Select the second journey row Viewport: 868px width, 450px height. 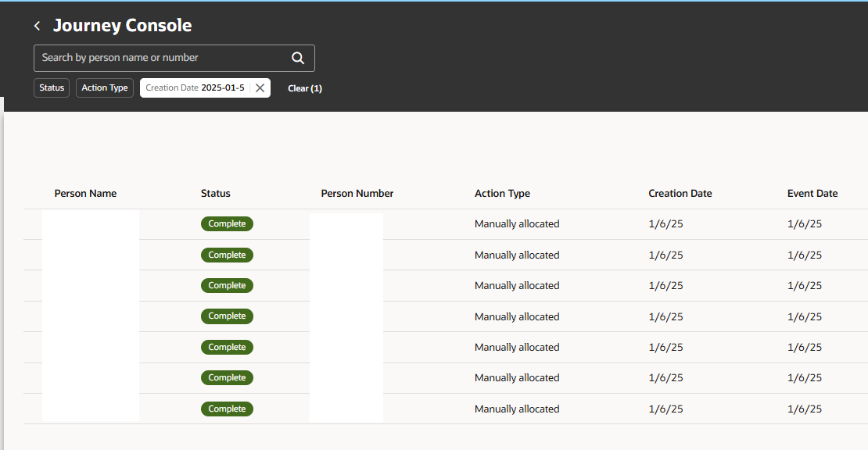point(430,255)
